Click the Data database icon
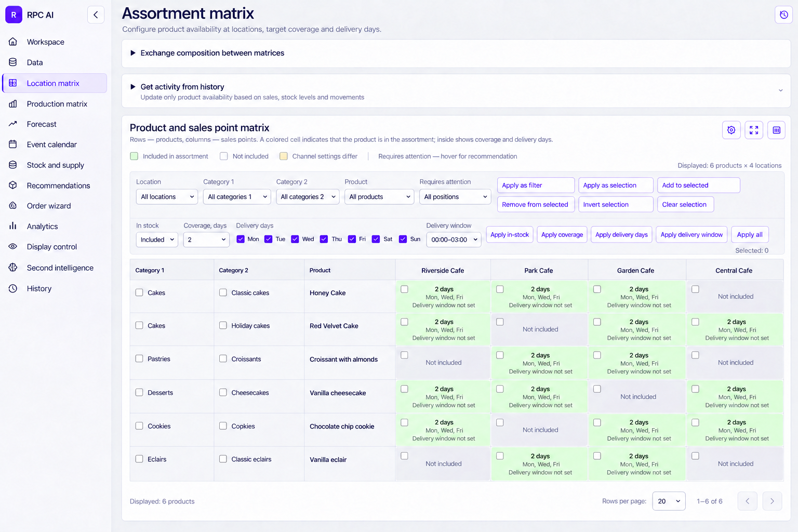 13,62
